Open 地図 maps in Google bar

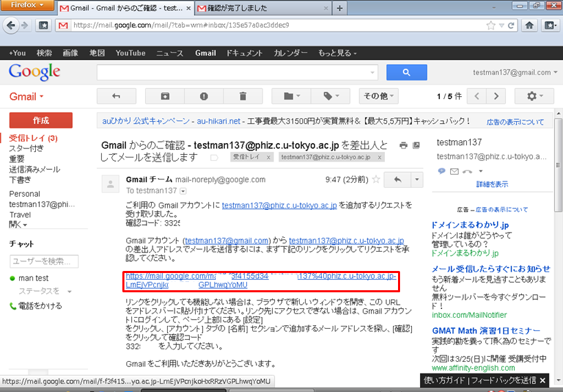click(97, 53)
